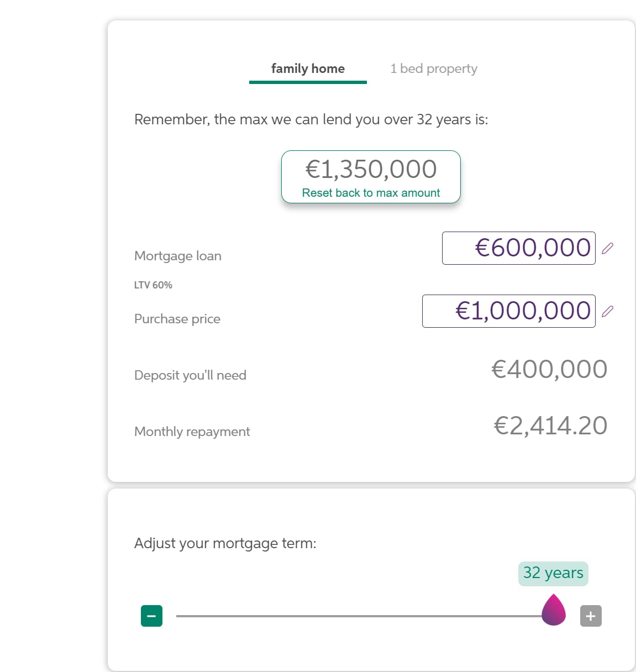Increase mortgage term with the plus button
This screenshot has height=672, width=636.
tap(591, 616)
